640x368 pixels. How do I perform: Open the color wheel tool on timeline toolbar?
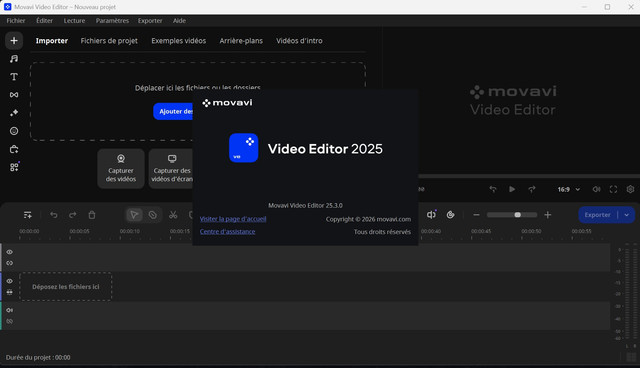coord(451,215)
